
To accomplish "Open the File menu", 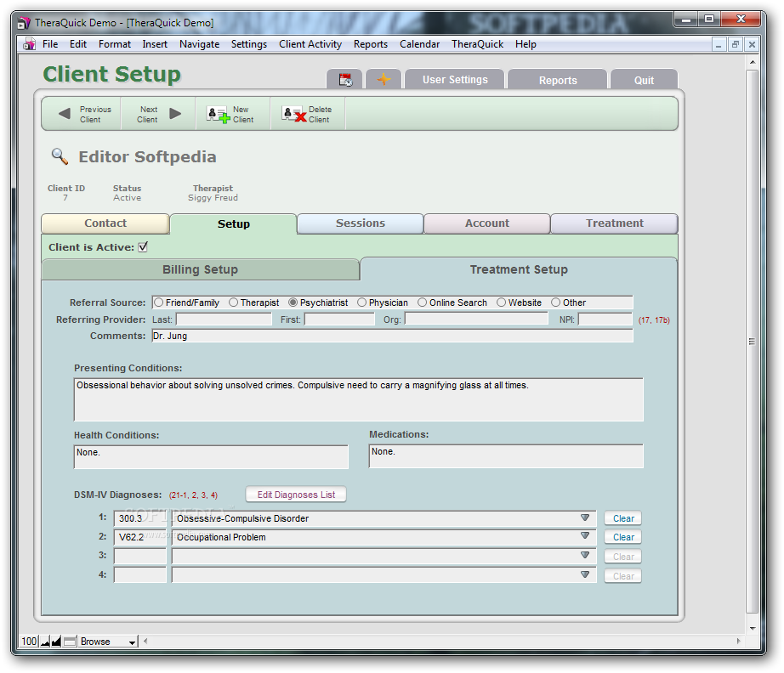I will [x=50, y=44].
